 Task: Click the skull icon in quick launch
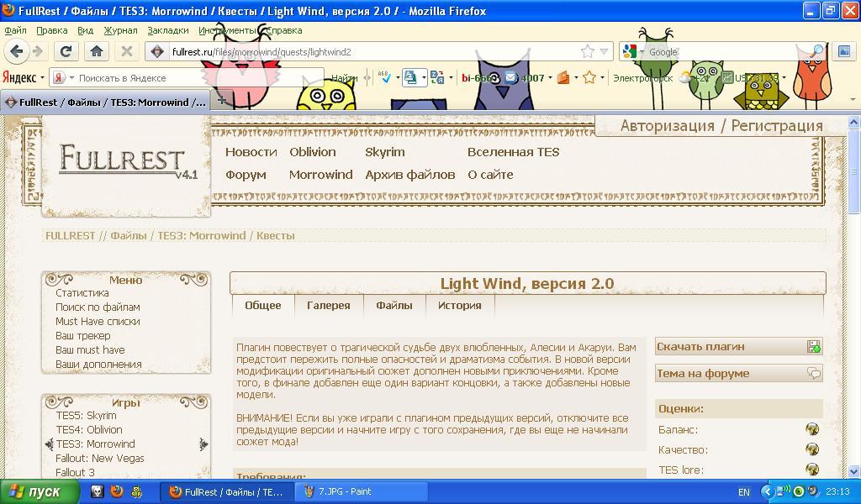click(x=97, y=491)
